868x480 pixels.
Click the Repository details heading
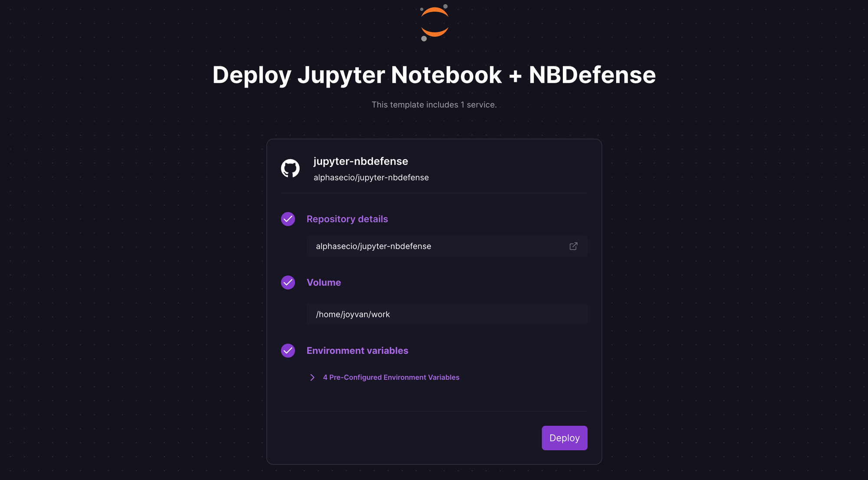(x=347, y=219)
